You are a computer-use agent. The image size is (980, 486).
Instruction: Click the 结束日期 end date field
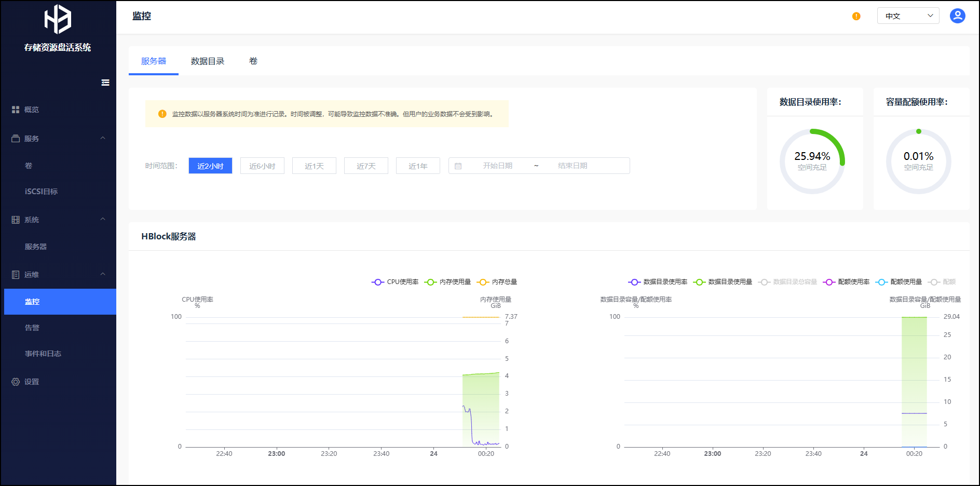coord(573,166)
